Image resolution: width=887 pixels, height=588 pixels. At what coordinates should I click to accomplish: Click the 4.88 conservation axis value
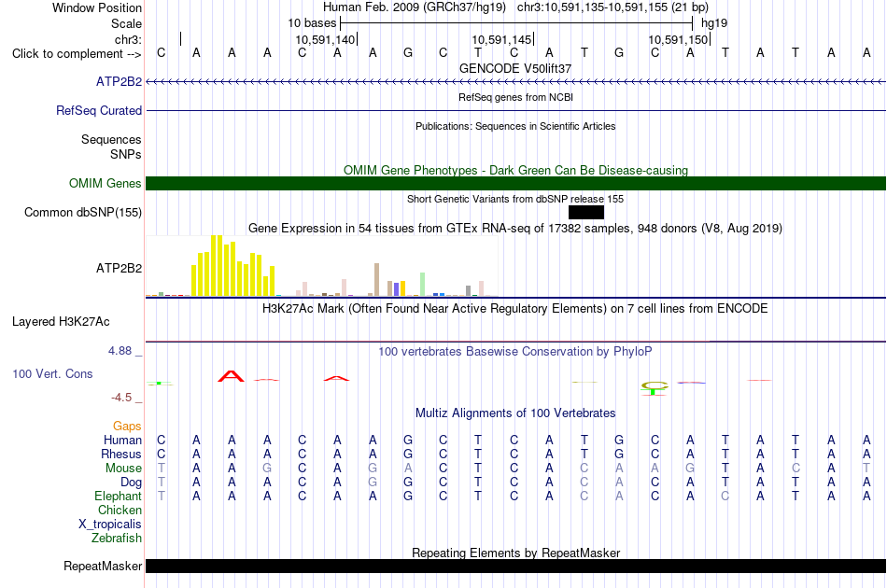pos(120,351)
